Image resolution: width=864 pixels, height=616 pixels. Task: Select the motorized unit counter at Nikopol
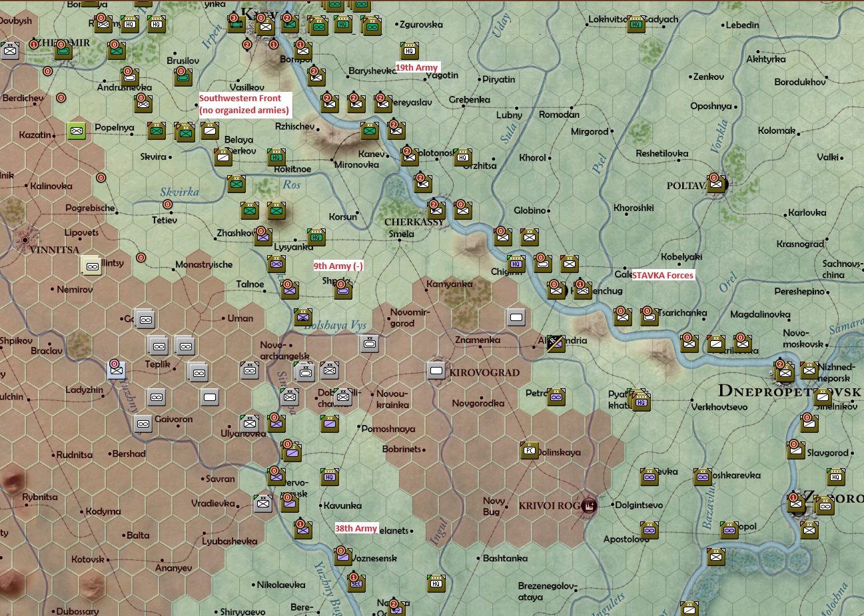coord(729,530)
